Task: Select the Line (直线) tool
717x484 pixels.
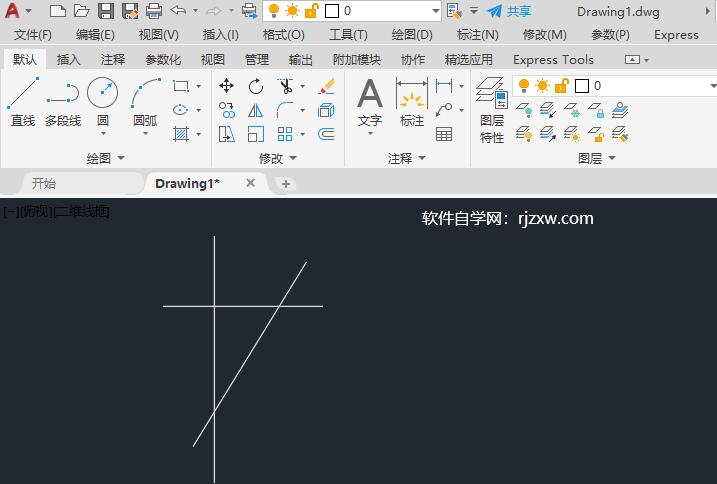Action: tap(23, 102)
